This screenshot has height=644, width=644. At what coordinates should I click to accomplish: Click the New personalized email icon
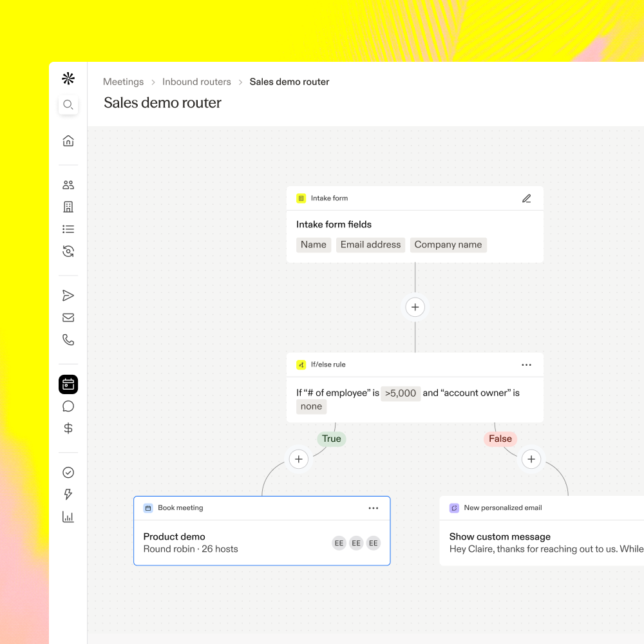(x=454, y=508)
